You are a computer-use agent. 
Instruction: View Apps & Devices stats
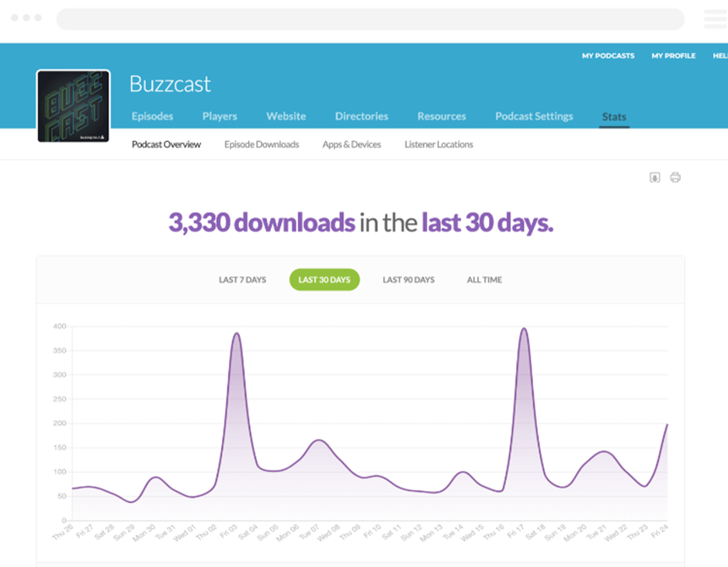coord(352,144)
